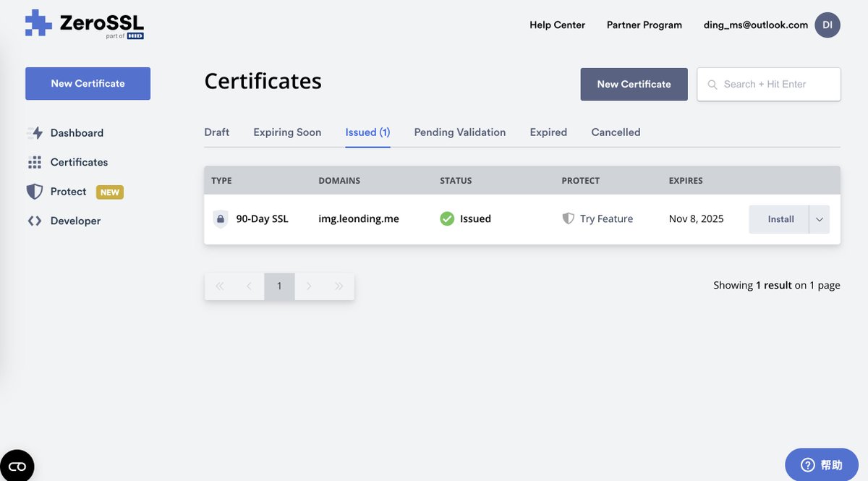The width and height of the screenshot is (868, 481).
Task: Click the shield icon beside Try Feature
Action: [x=569, y=218]
